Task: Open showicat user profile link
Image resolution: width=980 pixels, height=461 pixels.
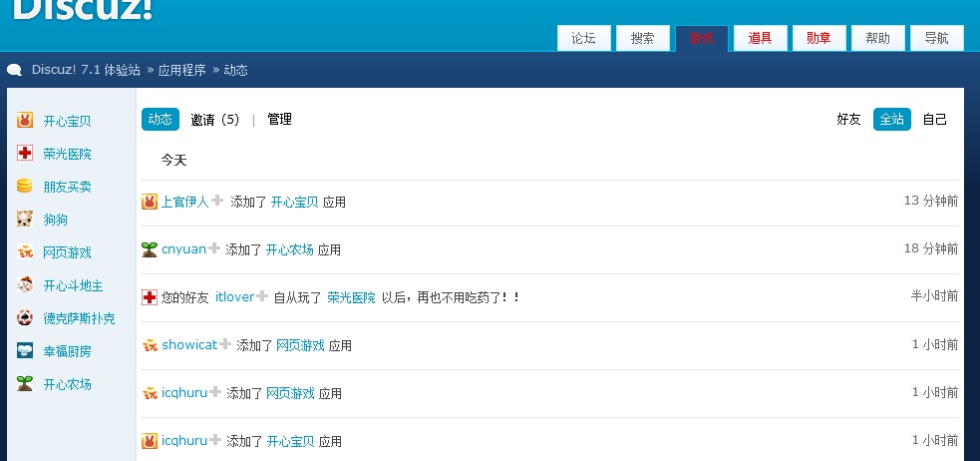Action: tap(189, 344)
